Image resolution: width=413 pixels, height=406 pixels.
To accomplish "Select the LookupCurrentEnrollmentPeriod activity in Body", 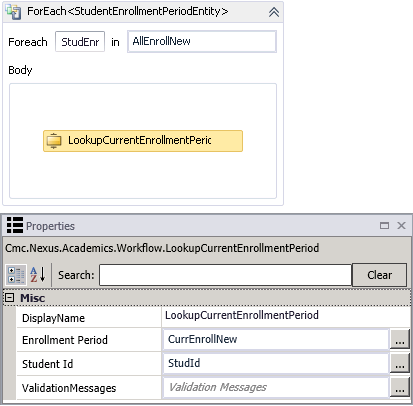I will click(x=143, y=141).
